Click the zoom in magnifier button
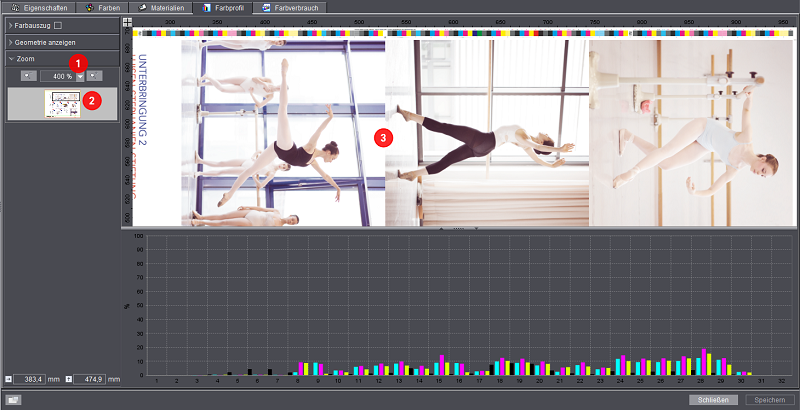 (93, 76)
